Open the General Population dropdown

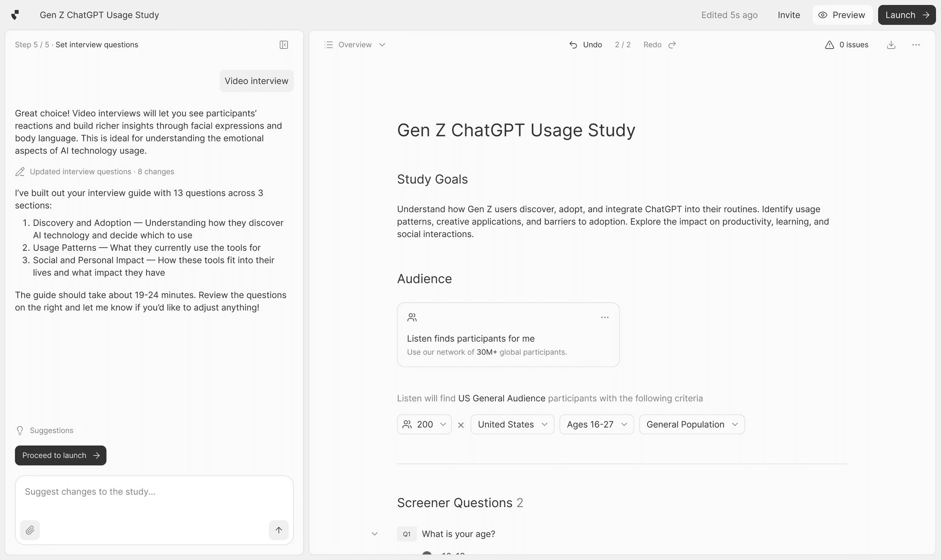(x=692, y=424)
